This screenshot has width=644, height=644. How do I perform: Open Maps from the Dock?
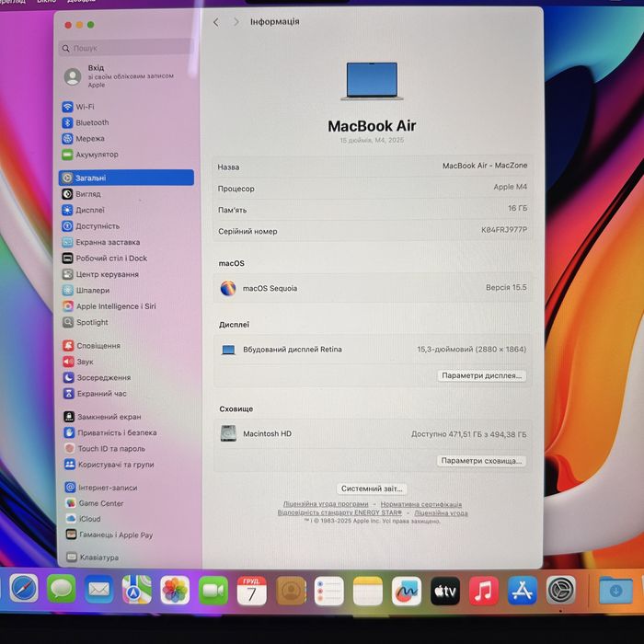[137, 590]
